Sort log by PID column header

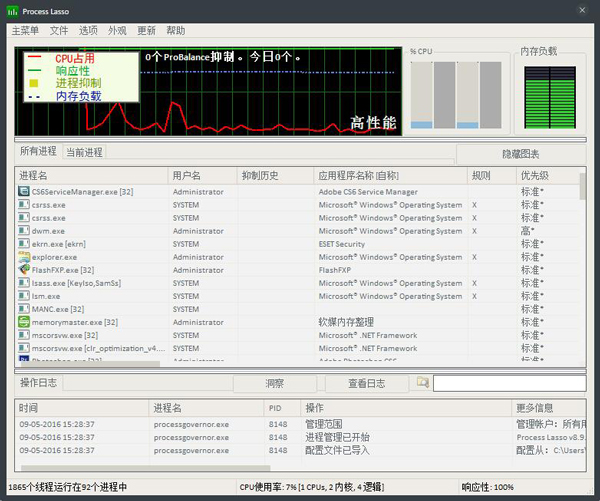[282, 408]
